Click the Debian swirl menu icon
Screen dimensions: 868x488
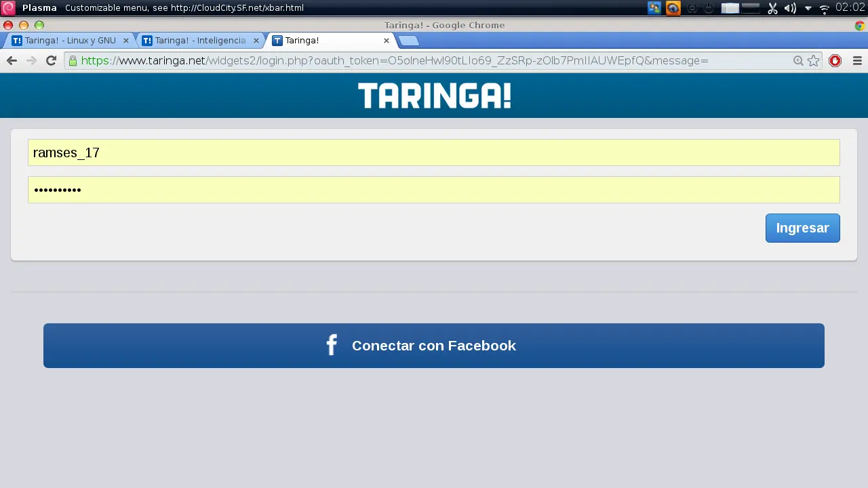click(8, 8)
